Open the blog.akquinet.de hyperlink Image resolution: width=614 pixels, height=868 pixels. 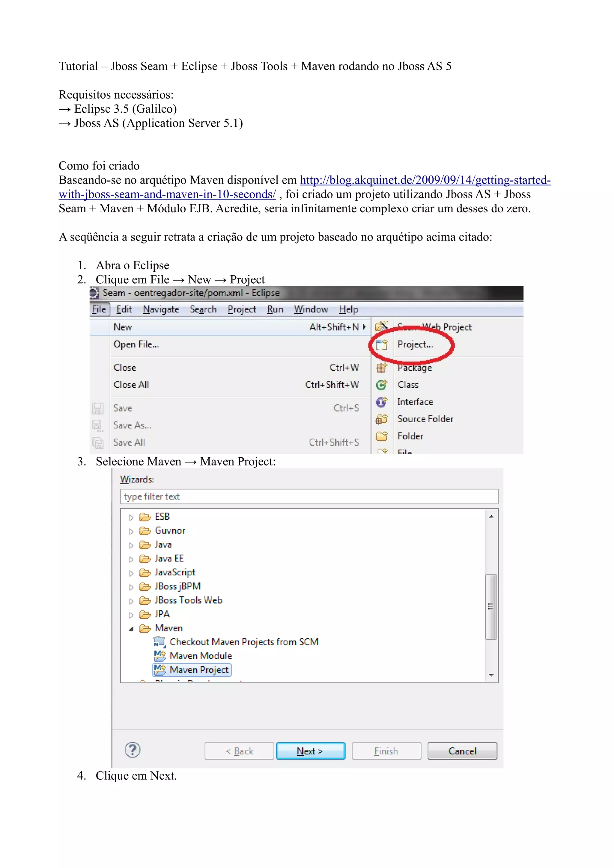pos(425,180)
